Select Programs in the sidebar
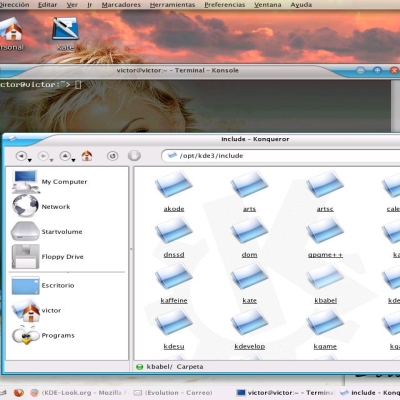This screenshot has height=400, width=400. pyautogui.click(x=43, y=335)
